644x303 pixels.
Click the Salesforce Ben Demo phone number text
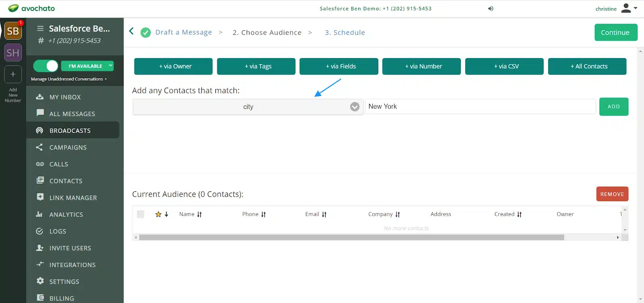pos(376,8)
